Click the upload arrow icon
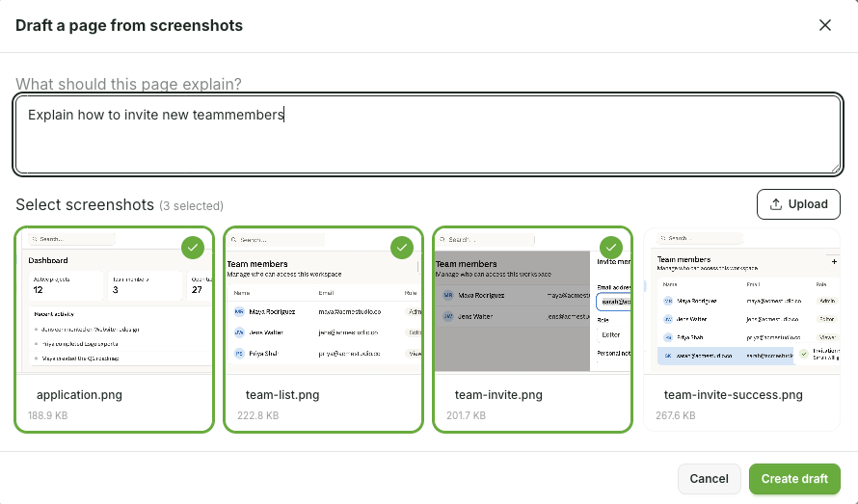 tap(776, 204)
